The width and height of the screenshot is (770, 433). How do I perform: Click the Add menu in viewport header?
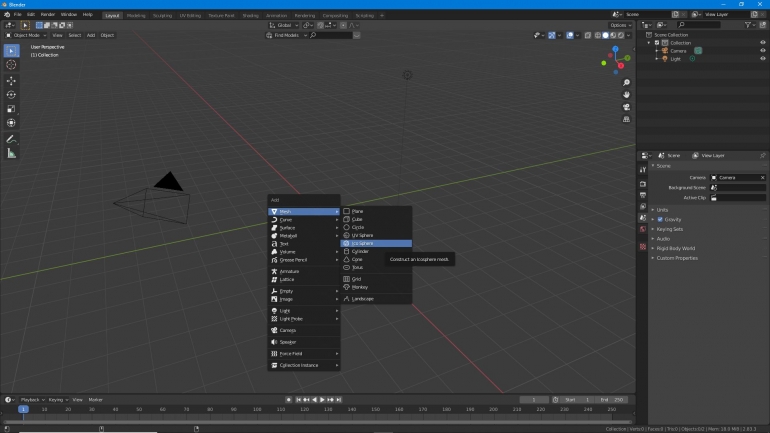pyautogui.click(x=91, y=35)
